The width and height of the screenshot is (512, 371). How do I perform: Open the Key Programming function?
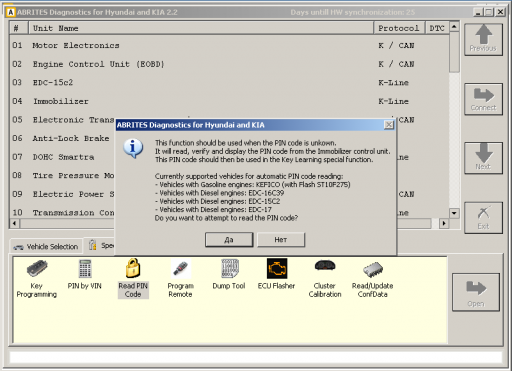point(37,279)
